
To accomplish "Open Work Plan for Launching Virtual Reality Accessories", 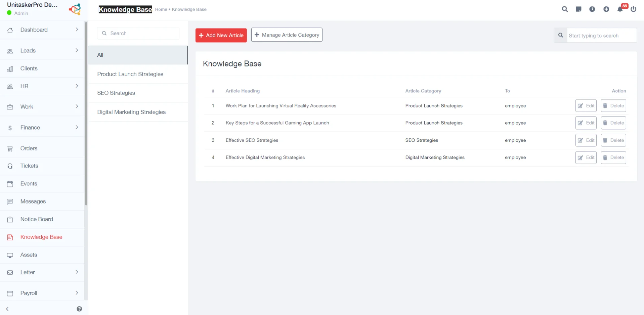I will click(x=281, y=106).
